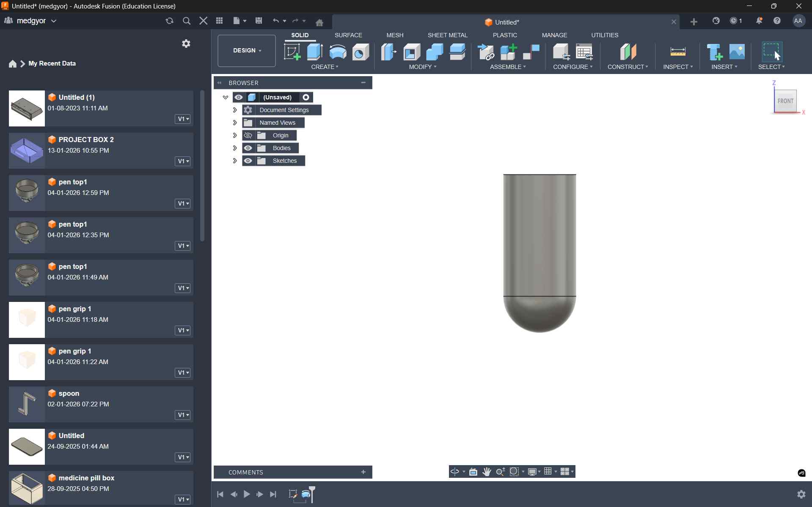Open the DESIGN workspace dropdown
The height and width of the screenshot is (507, 812).
(x=247, y=51)
